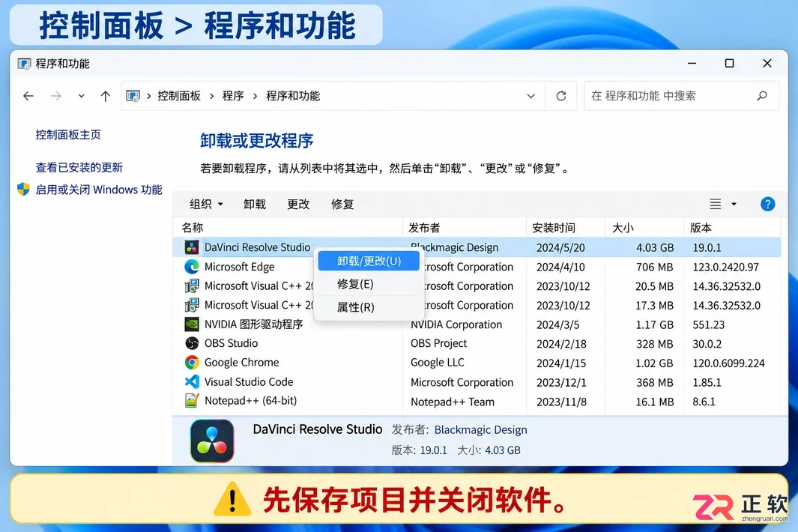Click icon of Microsoft Visual C++ 20.5 MB entry
The image size is (798, 532).
[x=191, y=286]
